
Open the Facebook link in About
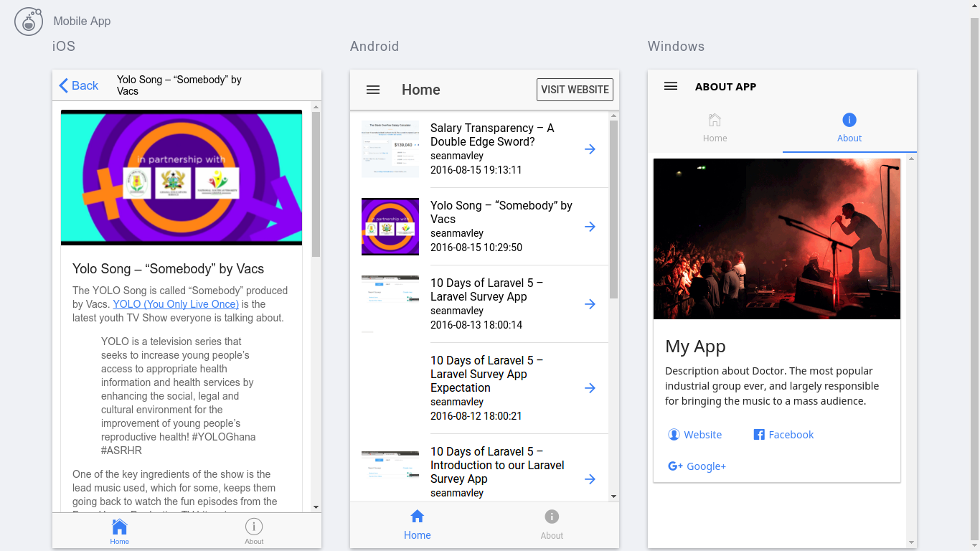point(783,435)
